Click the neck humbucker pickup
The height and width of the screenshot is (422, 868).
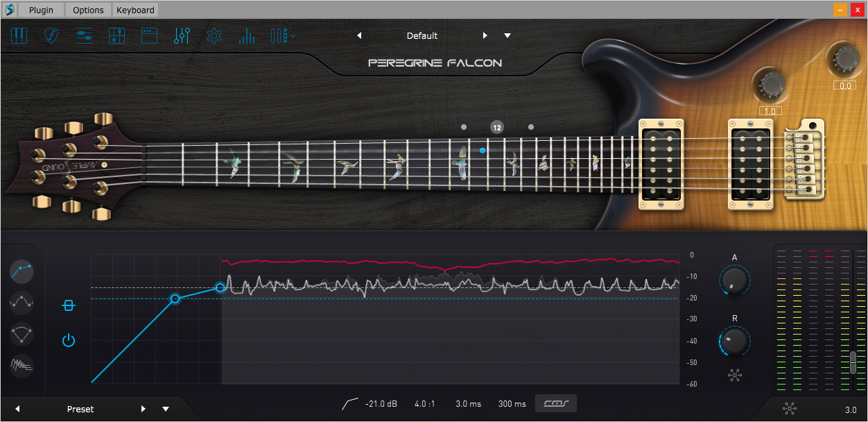click(661, 164)
